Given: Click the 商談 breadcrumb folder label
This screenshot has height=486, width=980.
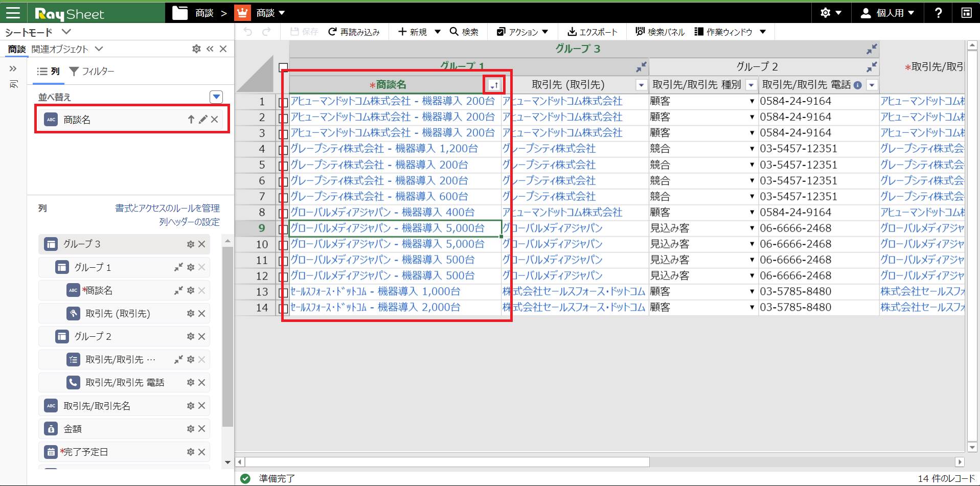Looking at the screenshot, I should (x=204, y=13).
